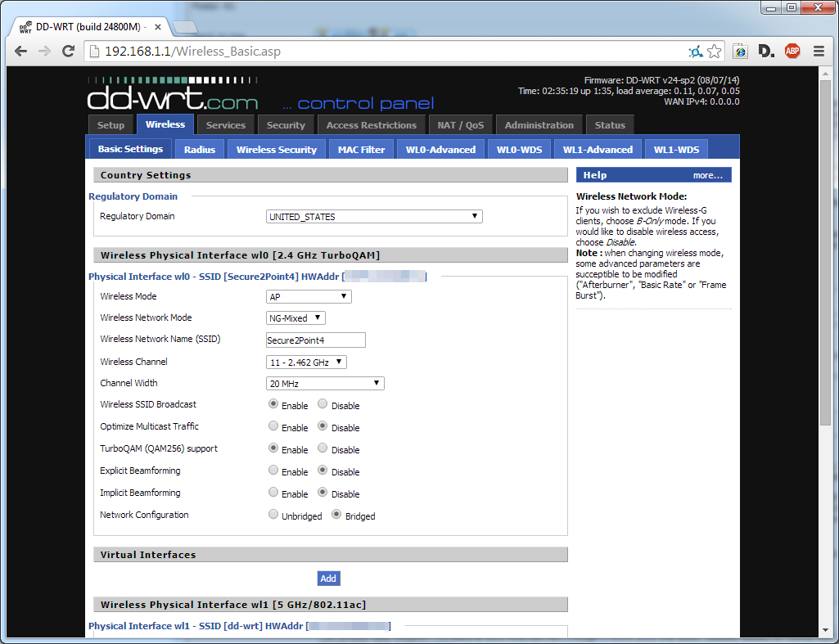Select the Wireless main tab
This screenshot has width=839, height=644.
pyautogui.click(x=165, y=124)
